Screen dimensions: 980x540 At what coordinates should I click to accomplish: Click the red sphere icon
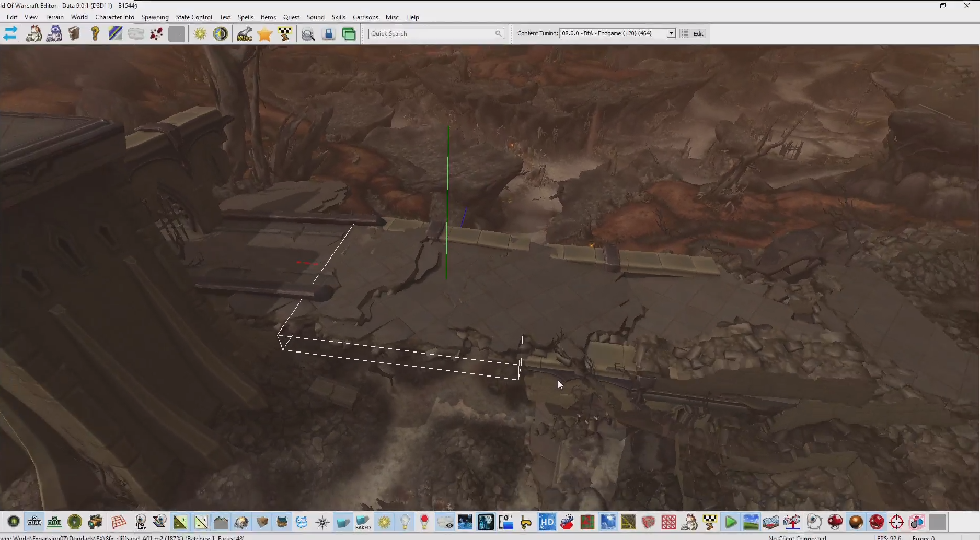pos(876,521)
